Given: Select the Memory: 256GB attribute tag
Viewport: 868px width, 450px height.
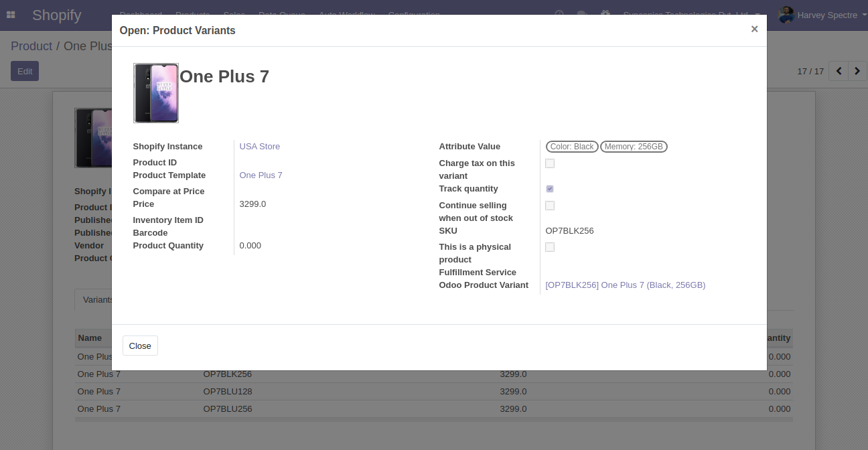Looking at the screenshot, I should point(634,147).
